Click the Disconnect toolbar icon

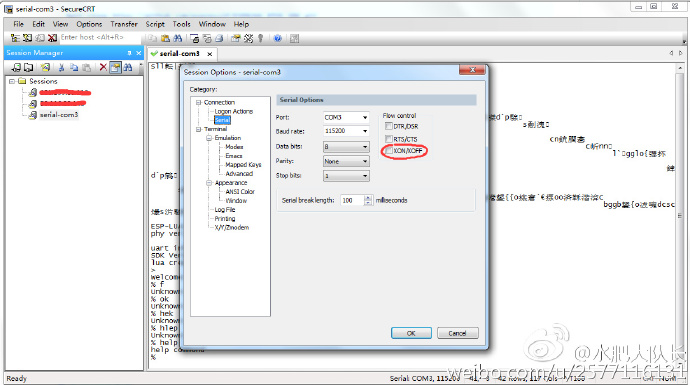coord(52,38)
